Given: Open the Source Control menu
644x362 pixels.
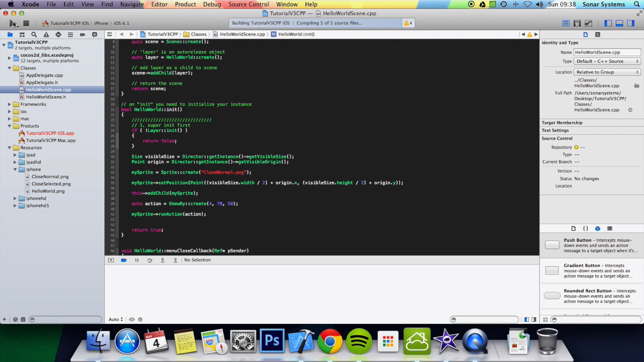Looking at the screenshot, I should pos(248,4).
